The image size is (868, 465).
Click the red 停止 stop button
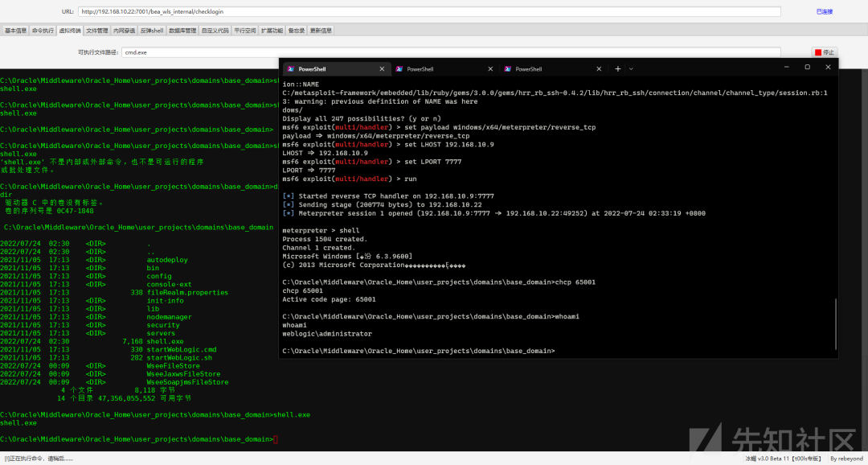825,52
